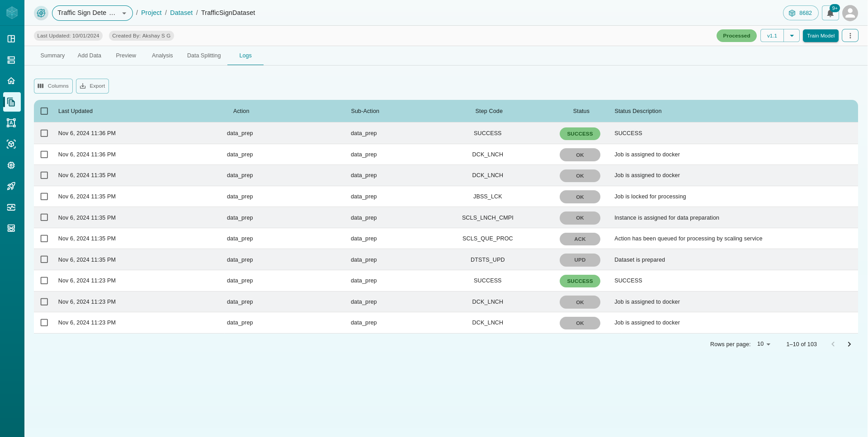
Task: Go to the next page of logs
Action: point(849,344)
